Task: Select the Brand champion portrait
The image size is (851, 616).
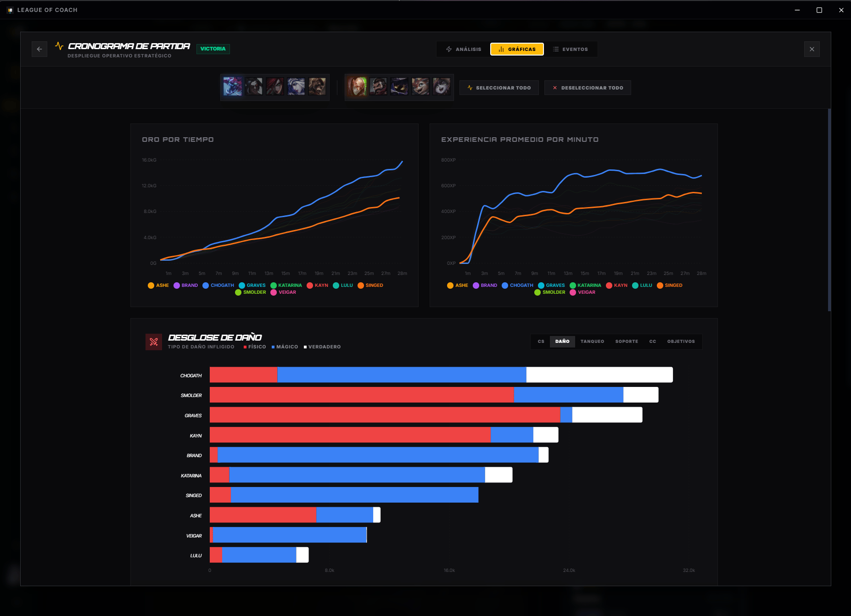Action: pos(317,86)
